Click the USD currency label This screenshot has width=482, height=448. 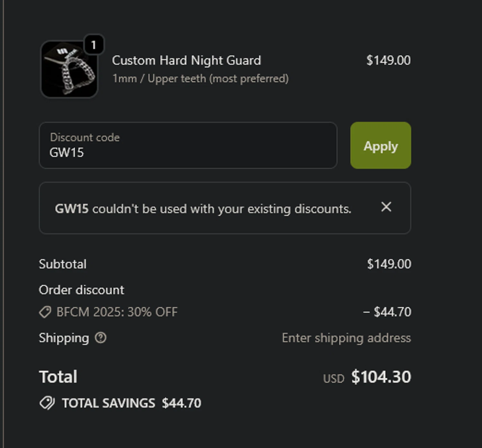[334, 379]
